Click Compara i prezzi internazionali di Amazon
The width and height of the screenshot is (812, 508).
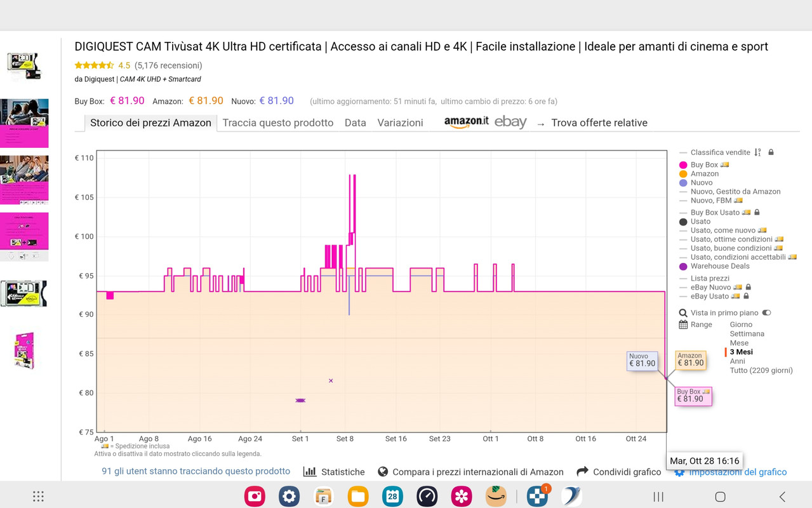[478, 472]
